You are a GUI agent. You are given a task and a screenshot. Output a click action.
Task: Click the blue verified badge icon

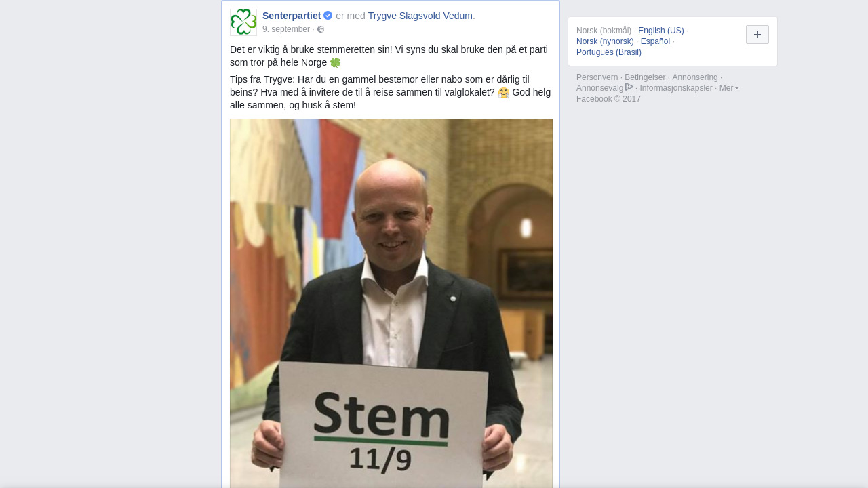click(328, 16)
